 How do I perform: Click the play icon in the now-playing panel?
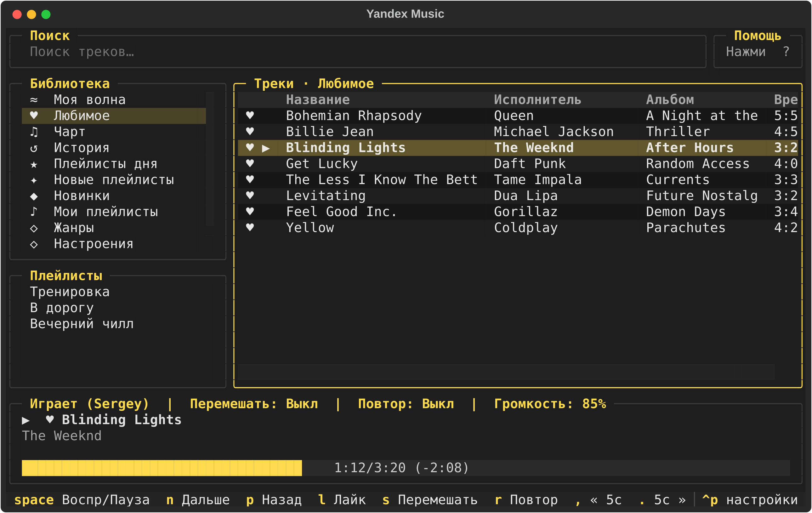click(x=26, y=420)
